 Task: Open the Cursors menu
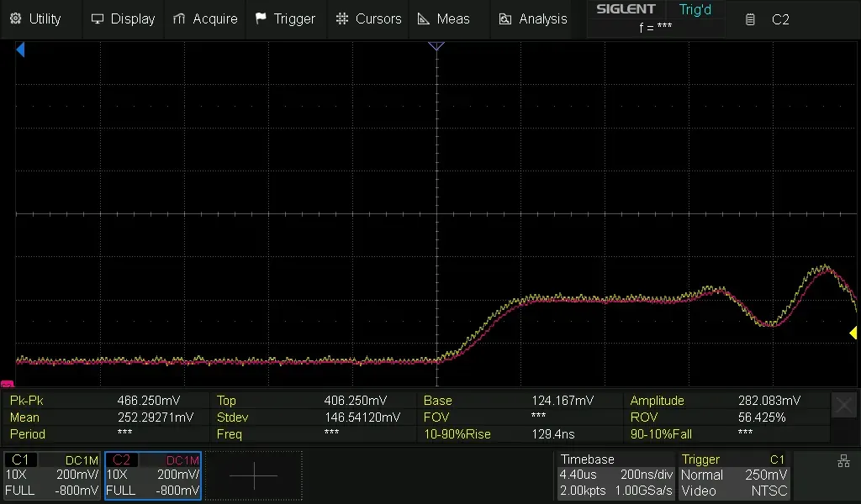367,18
